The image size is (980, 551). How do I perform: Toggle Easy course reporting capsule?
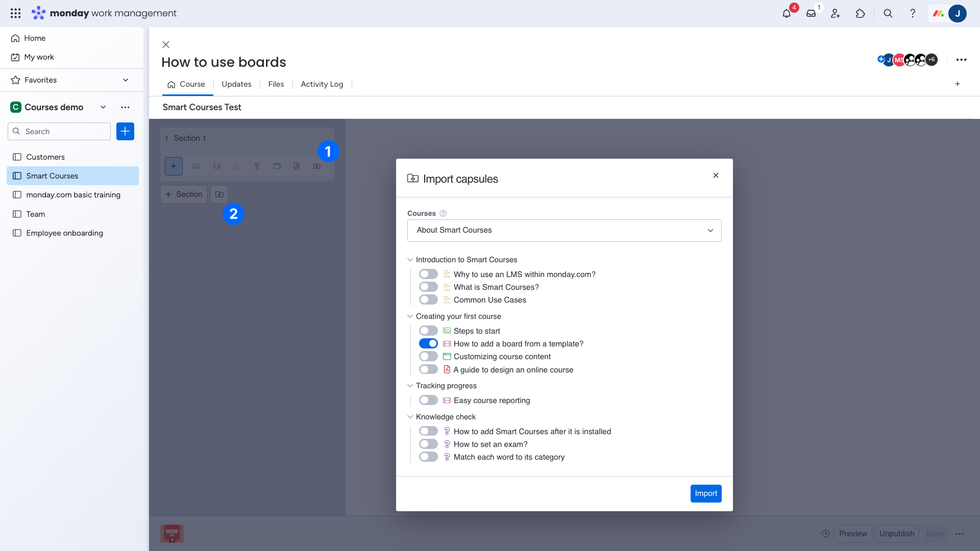428,400
